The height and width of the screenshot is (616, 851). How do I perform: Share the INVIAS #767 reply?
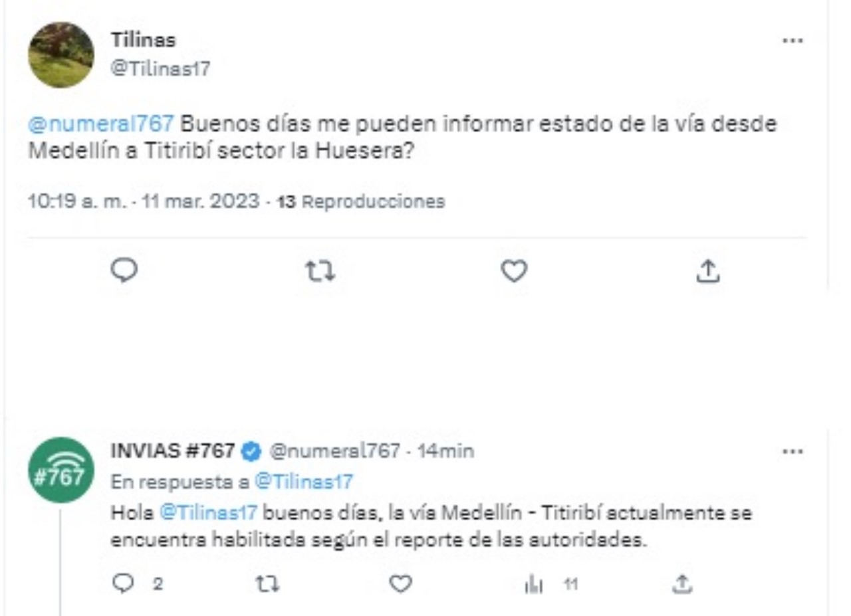[679, 584]
